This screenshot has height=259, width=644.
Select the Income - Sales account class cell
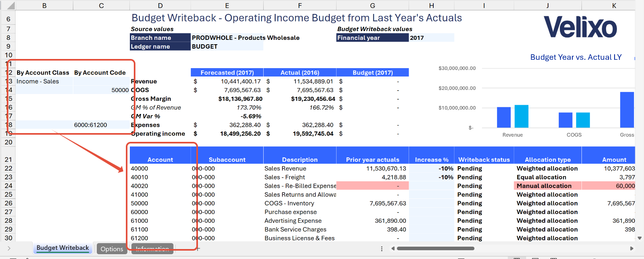pyautogui.click(x=44, y=81)
